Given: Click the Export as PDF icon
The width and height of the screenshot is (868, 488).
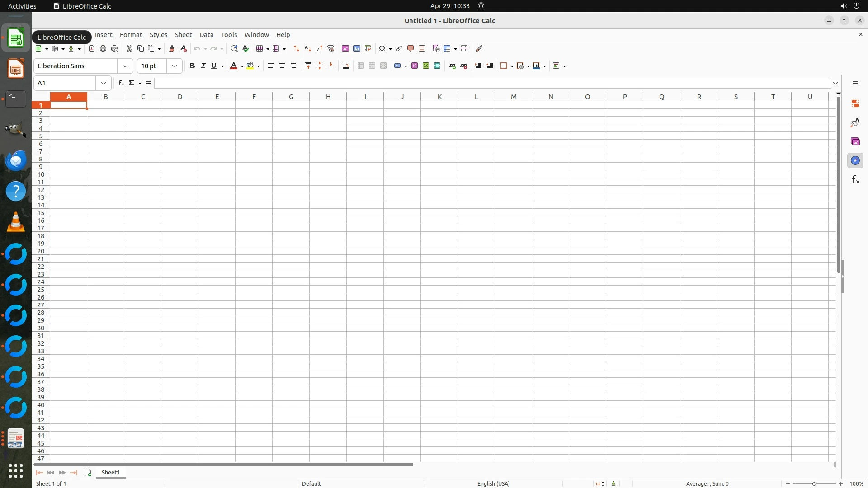Looking at the screenshot, I should 92,48.
